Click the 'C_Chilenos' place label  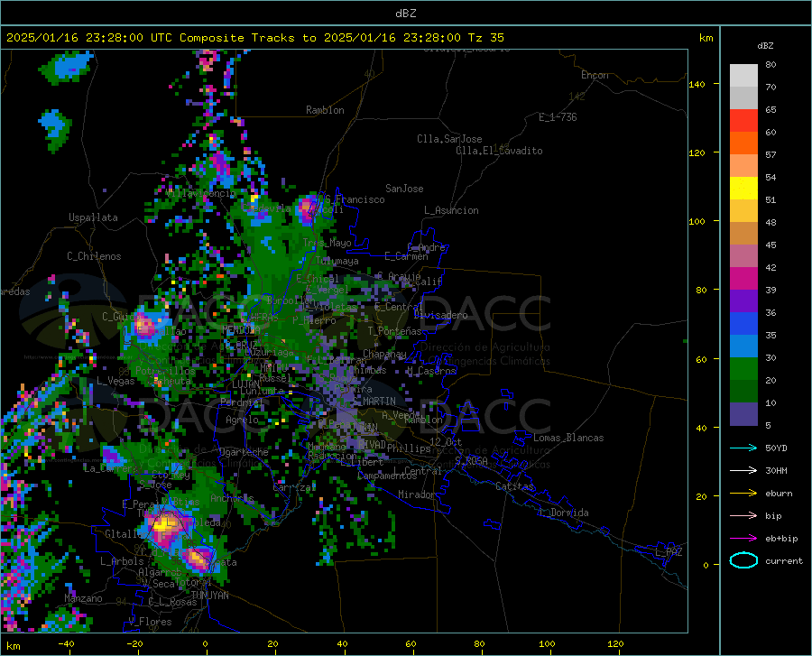94,256
